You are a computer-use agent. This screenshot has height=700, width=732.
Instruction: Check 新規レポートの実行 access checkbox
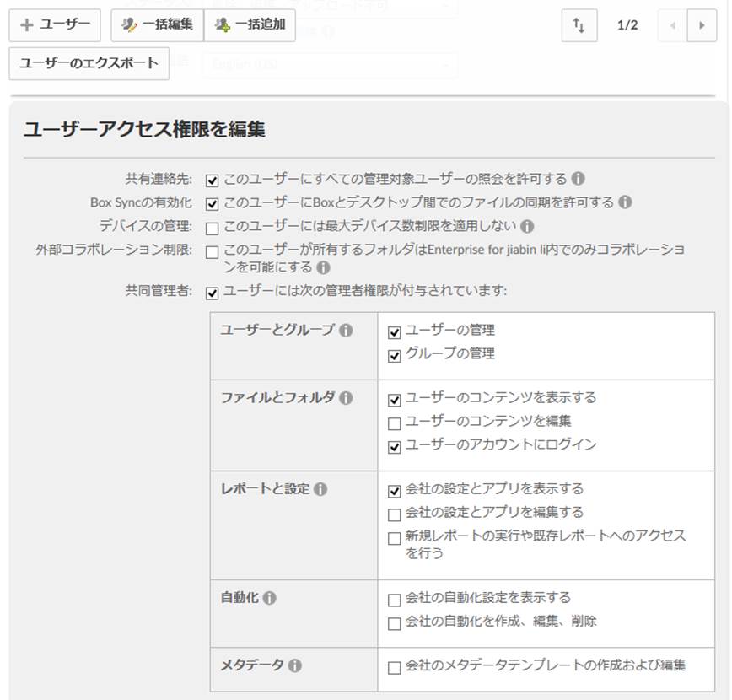pos(395,538)
